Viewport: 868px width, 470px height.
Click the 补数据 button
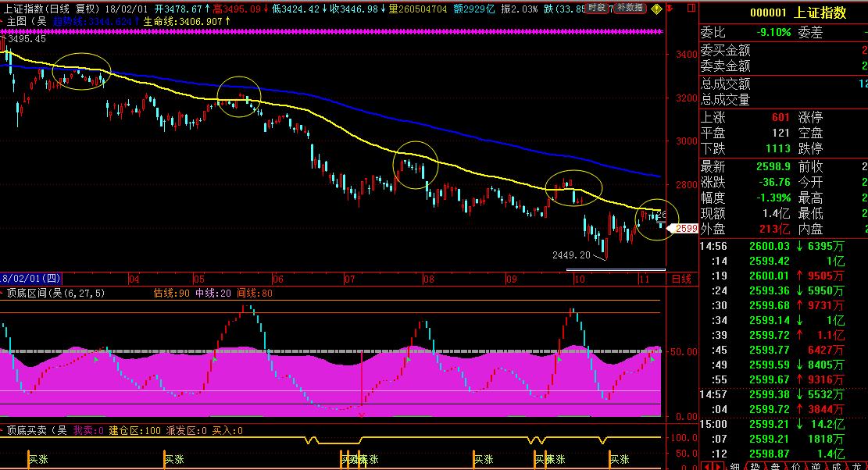click(x=629, y=8)
